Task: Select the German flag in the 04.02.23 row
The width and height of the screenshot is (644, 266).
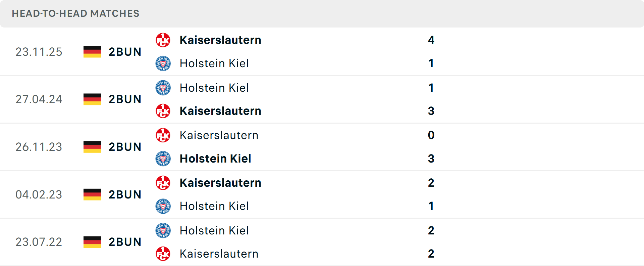Action: [x=92, y=194]
